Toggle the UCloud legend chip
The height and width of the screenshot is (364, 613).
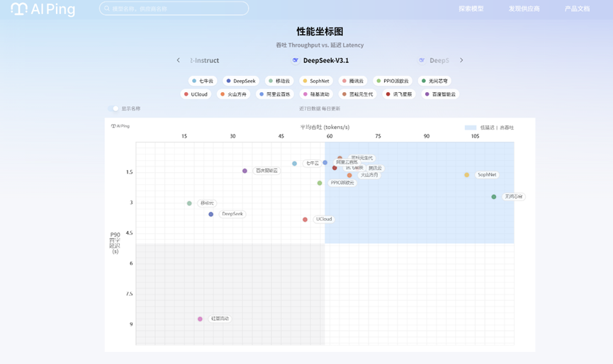tap(196, 94)
